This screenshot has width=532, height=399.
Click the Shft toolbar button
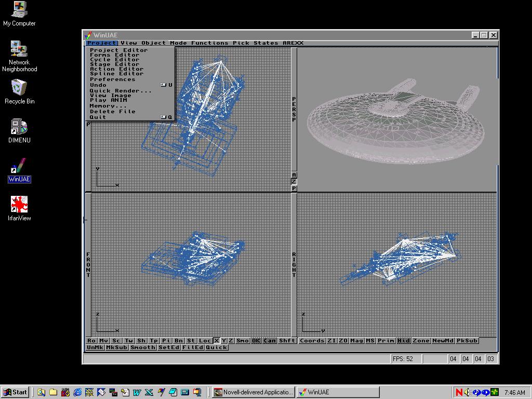click(x=287, y=341)
